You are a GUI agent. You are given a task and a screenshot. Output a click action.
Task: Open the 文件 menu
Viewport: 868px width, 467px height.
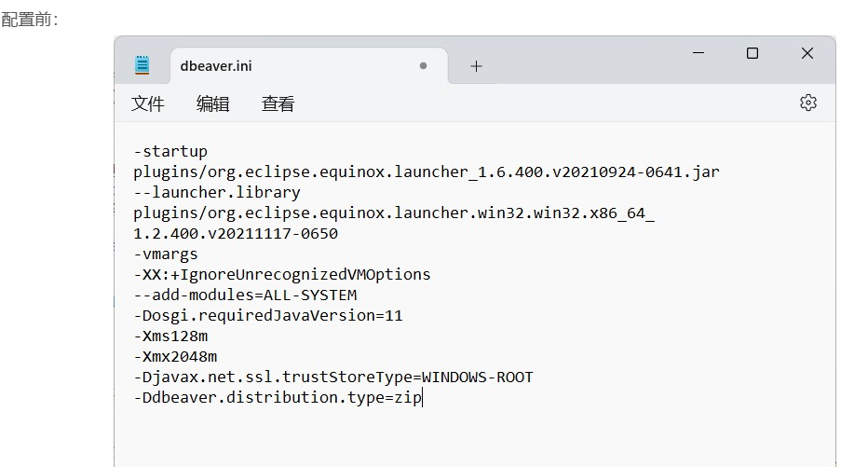(148, 104)
